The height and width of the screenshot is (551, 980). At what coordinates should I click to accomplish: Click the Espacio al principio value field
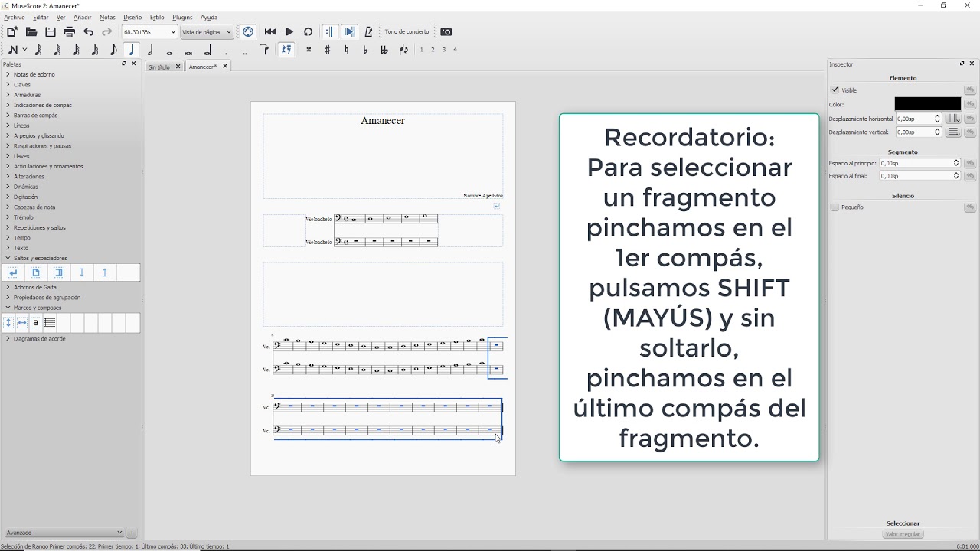coord(920,163)
